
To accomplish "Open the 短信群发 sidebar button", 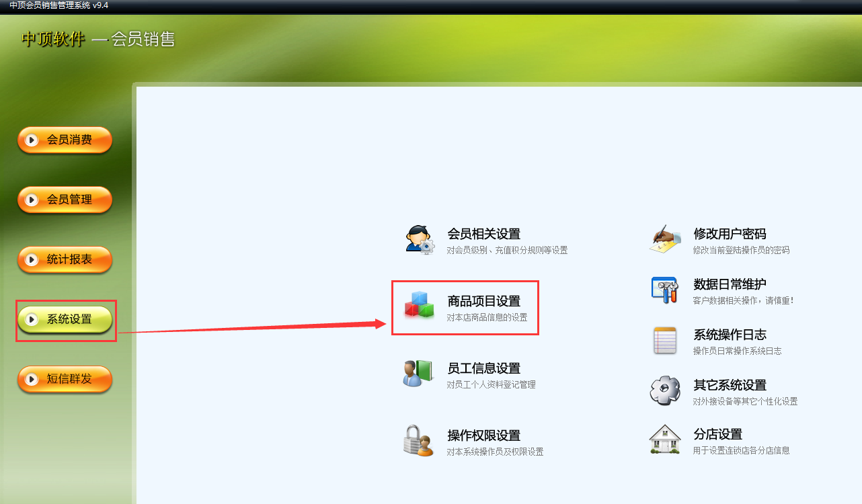I will point(65,379).
